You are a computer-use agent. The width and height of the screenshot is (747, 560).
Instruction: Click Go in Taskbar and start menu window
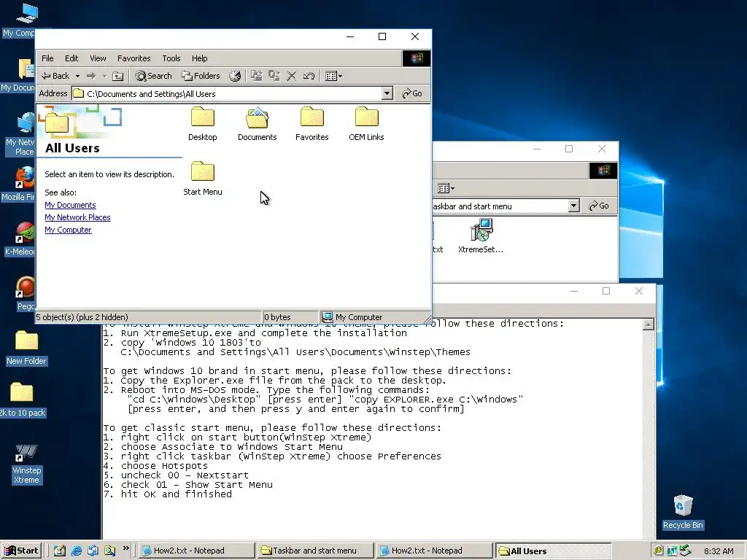coord(599,206)
